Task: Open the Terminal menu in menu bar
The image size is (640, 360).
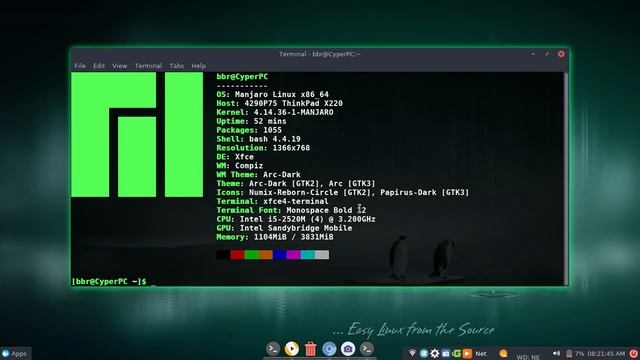Action: pos(148,66)
